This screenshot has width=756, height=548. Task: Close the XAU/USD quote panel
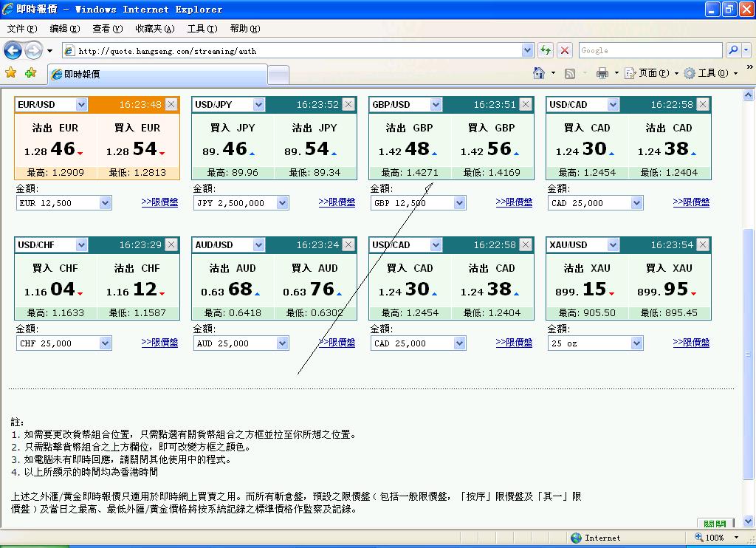[703, 244]
